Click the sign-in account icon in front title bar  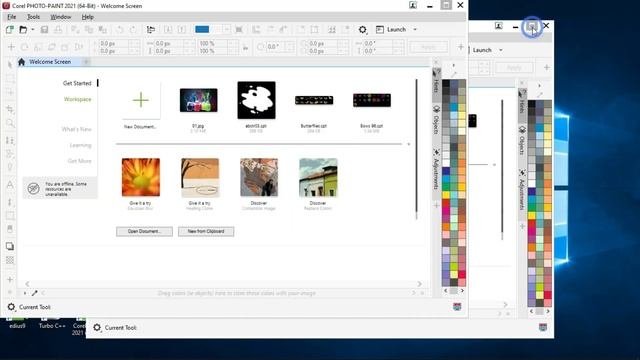point(413,5)
